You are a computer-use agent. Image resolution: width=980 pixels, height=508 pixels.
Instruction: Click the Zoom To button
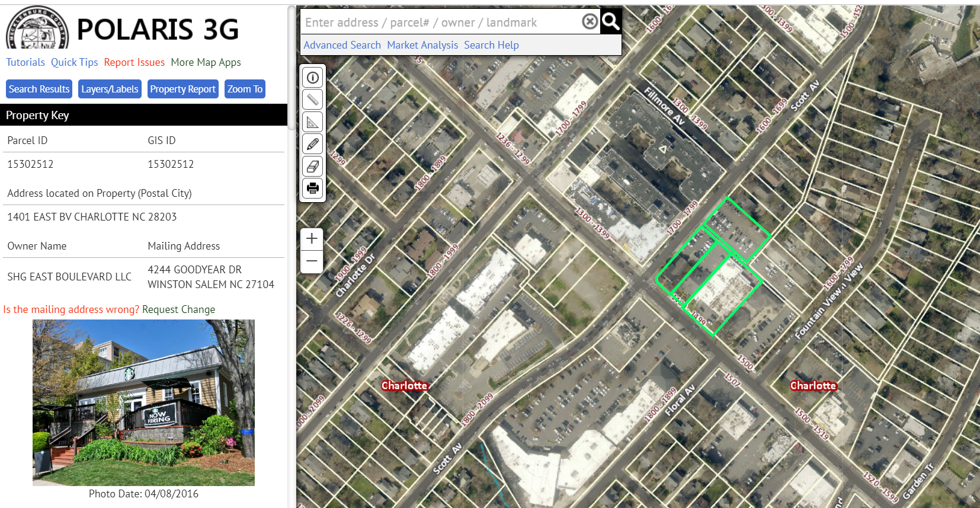click(245, 89)
